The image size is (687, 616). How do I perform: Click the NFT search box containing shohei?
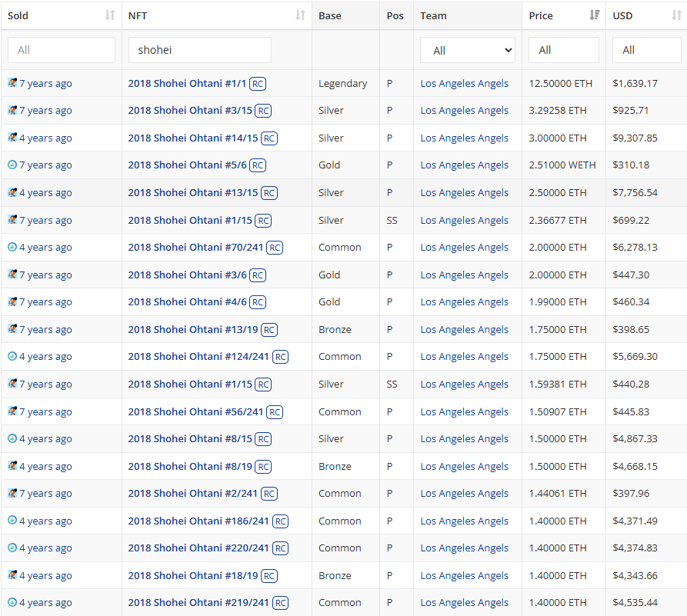(x=200, y=50)
